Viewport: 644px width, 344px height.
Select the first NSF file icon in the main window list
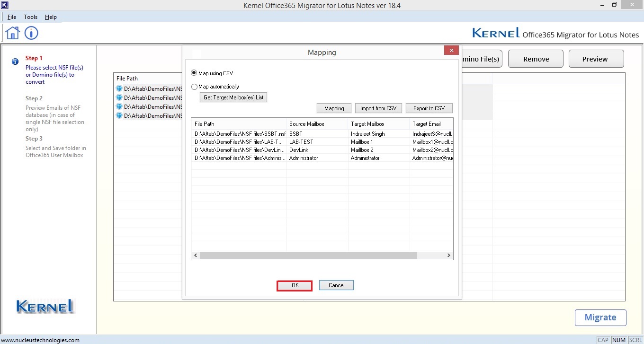(119, 88)
